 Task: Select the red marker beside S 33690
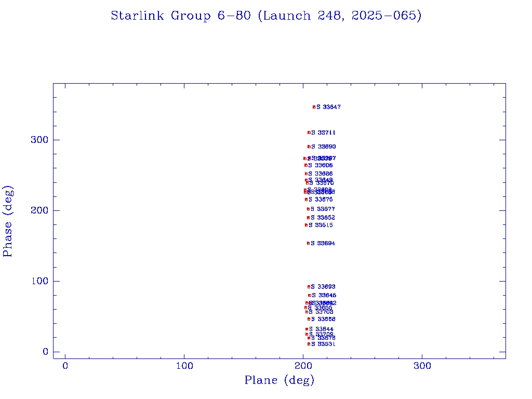[309, 147]
